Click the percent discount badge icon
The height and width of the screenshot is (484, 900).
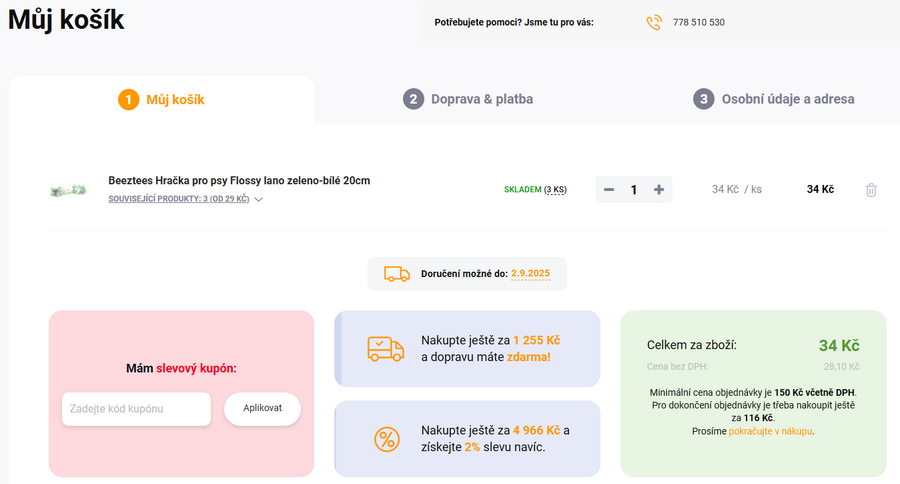385,438
